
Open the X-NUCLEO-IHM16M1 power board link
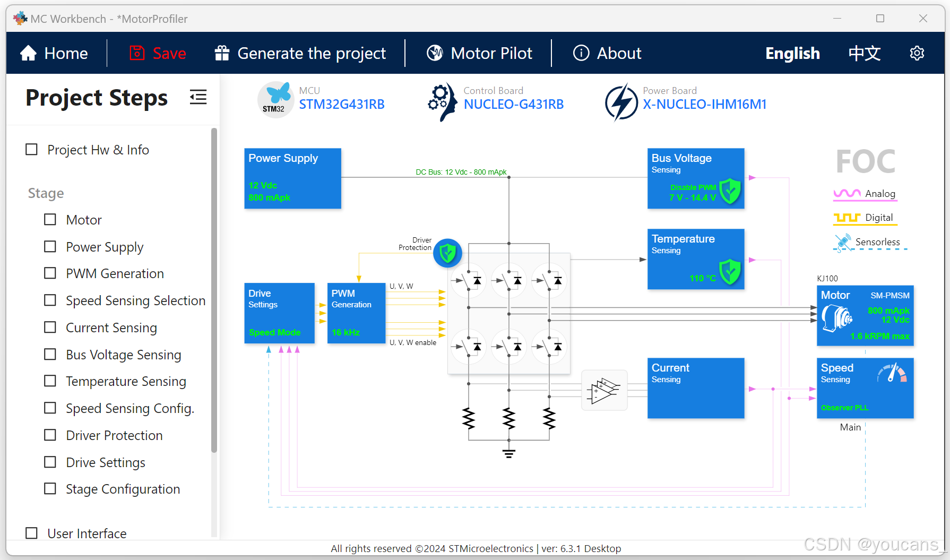pyautogui.click(x=705, y=105)
